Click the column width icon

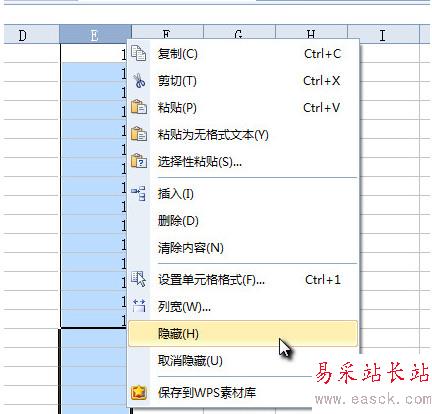(x=139, y=306)
